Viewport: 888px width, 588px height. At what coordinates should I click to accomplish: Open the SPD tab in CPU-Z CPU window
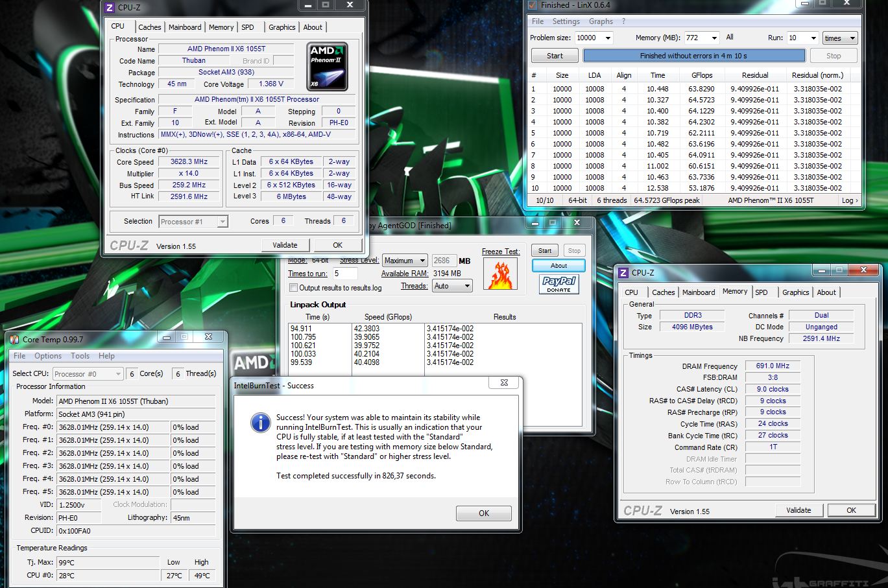point(248,27)
